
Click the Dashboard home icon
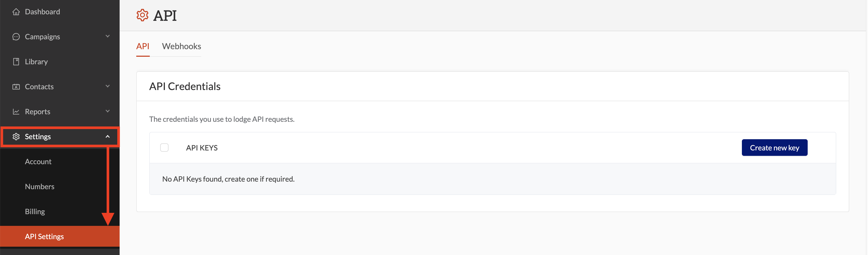click(x=16, y=12)
